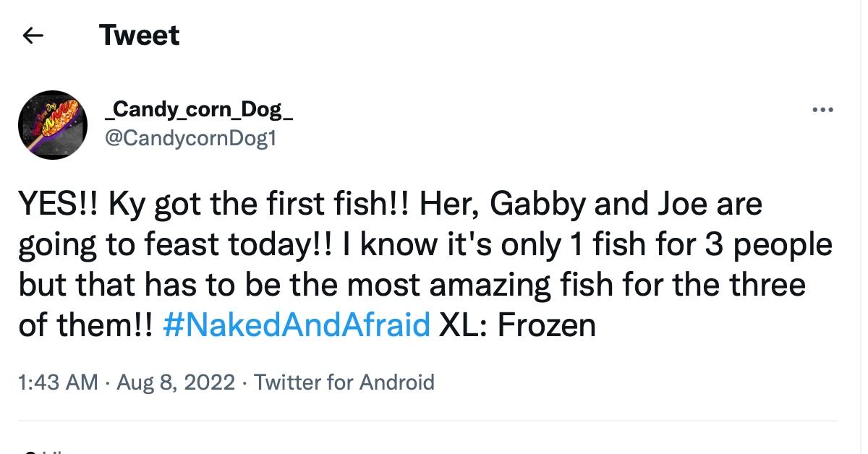Screen dimensions: 868x454
Task: Visit the _Candy_corn_Dog_ display name profile
Action: coord(199,110)
